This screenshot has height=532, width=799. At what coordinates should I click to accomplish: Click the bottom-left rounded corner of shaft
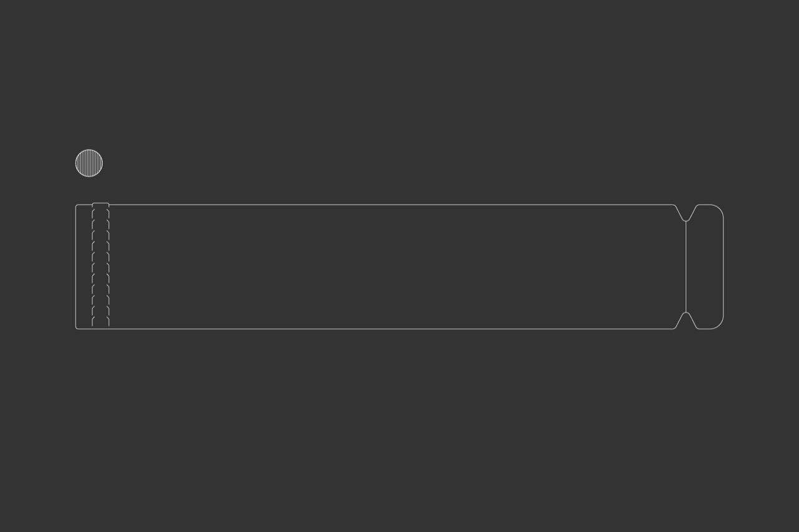tap(77, 327)
